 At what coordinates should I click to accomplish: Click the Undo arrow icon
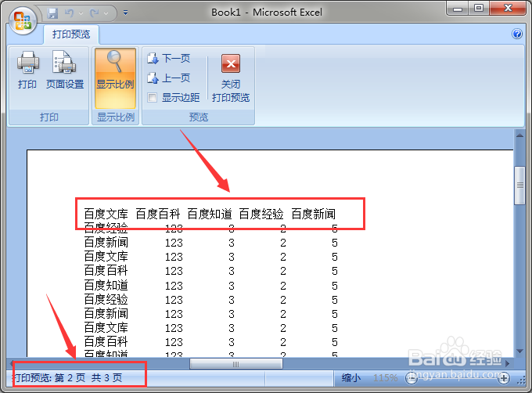tap(69, 13)
